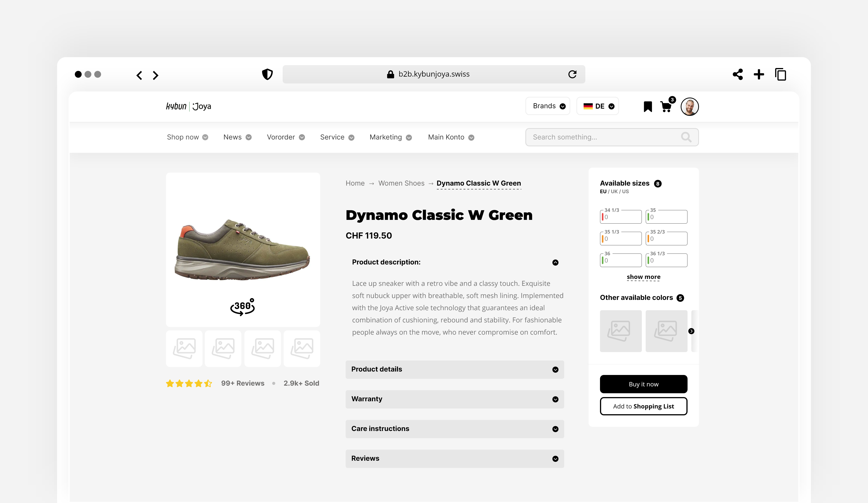Open a new browser tab

tap(759, 74)
